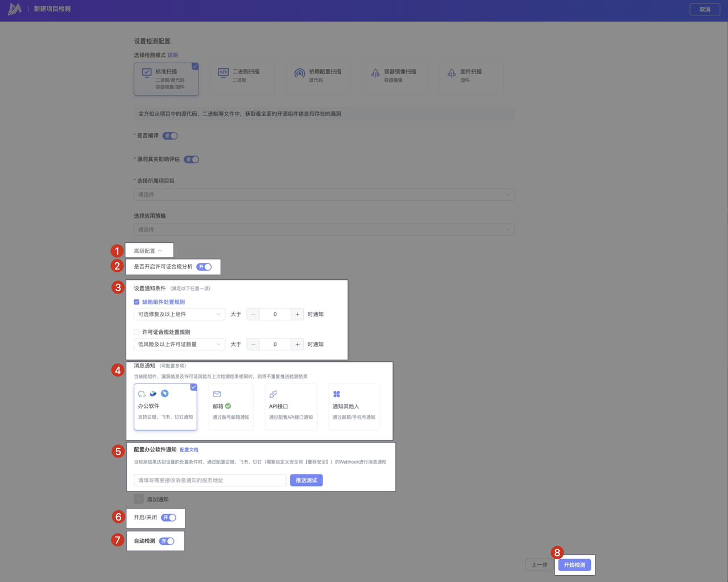Open the 可选修复及以上组件 dropdown
This screenshot has width=728, height=582.
click(179, 314)
